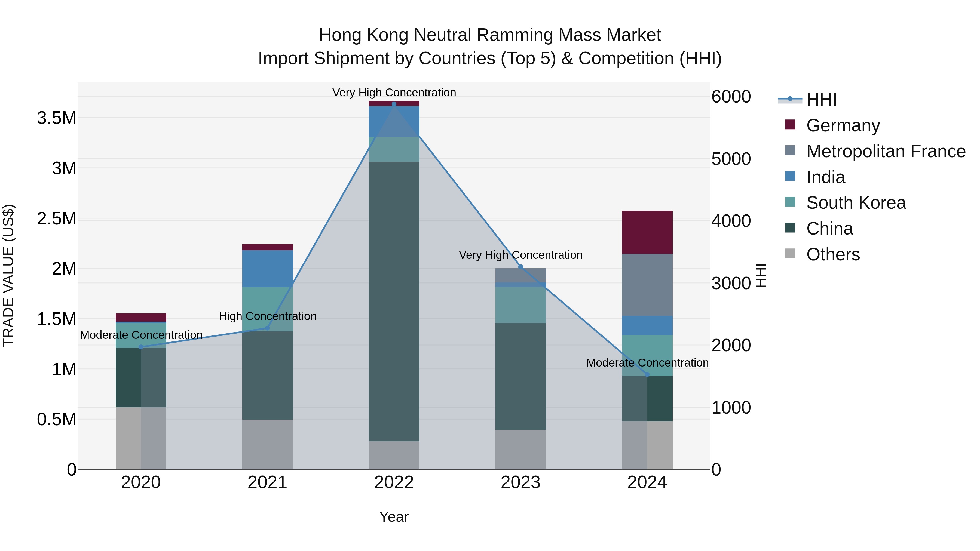
Task: Click the 2022 x-axis year label
Action: tap(394, 482)
